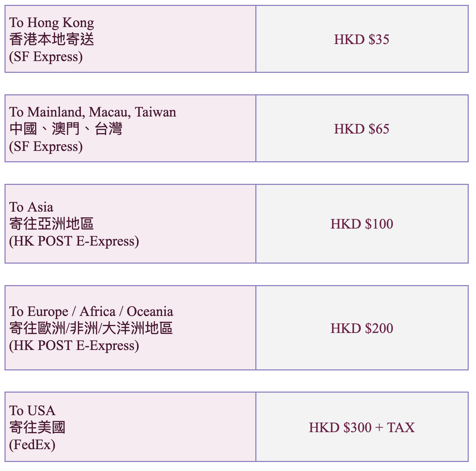Click the 'To Hong Kong' destination text
The image size is (476, 471).
(52, 23)
